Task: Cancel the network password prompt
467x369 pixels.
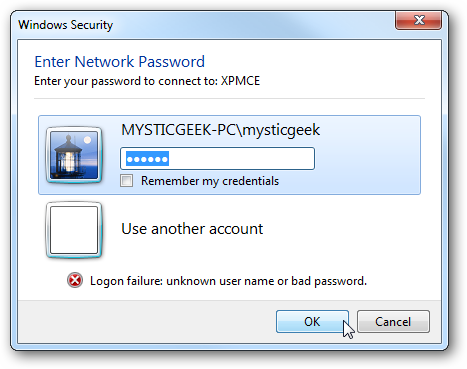Action: 393,322
